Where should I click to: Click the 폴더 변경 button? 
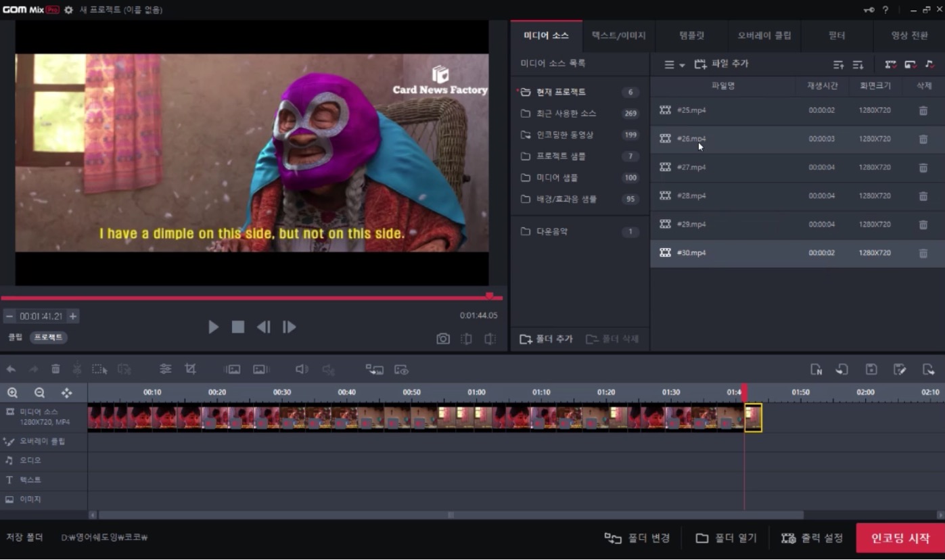click(637, 538)
